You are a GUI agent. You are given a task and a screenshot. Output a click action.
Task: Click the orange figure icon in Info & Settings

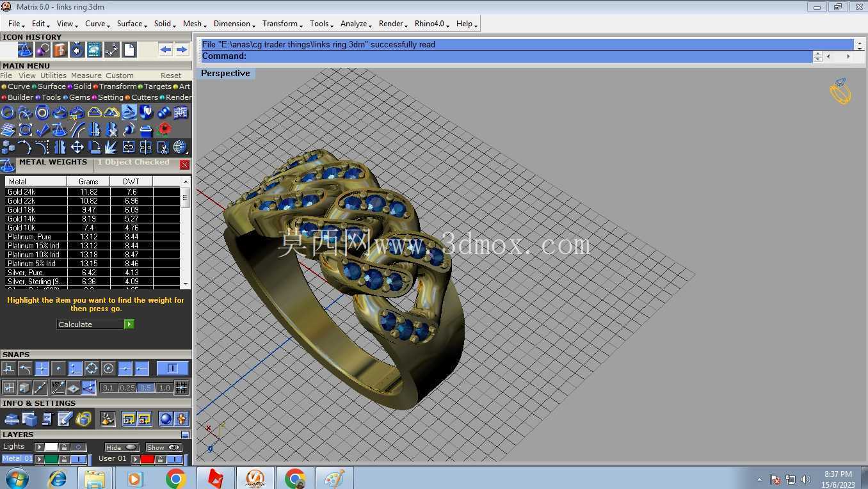click(182, 419)
